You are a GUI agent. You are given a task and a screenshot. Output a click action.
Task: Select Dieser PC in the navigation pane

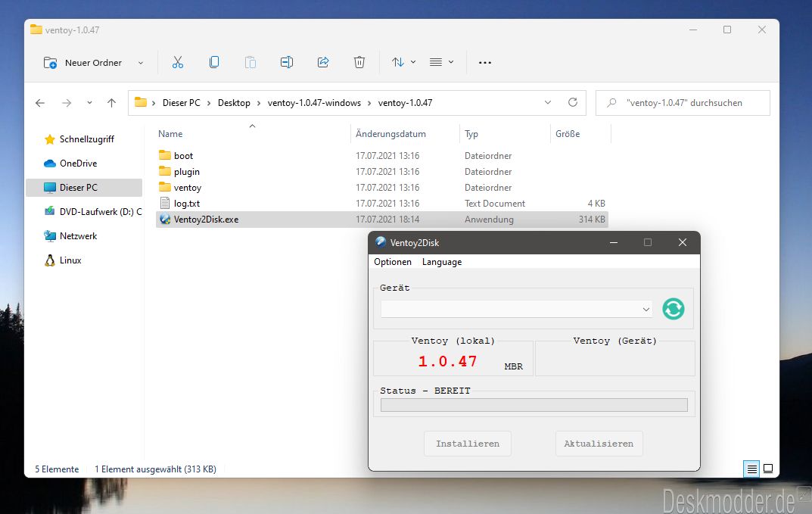point(84,188)
